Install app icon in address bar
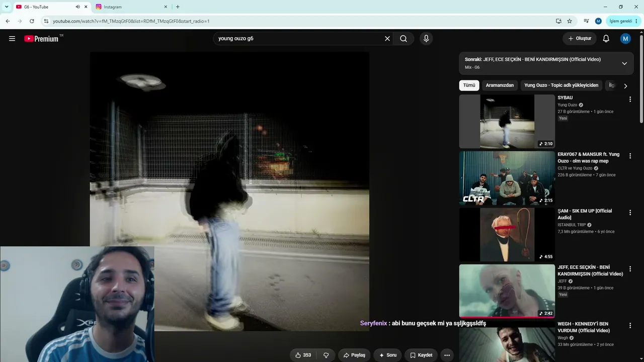The image size is (644, 362). pyautogui.click(x=558, y=21)
